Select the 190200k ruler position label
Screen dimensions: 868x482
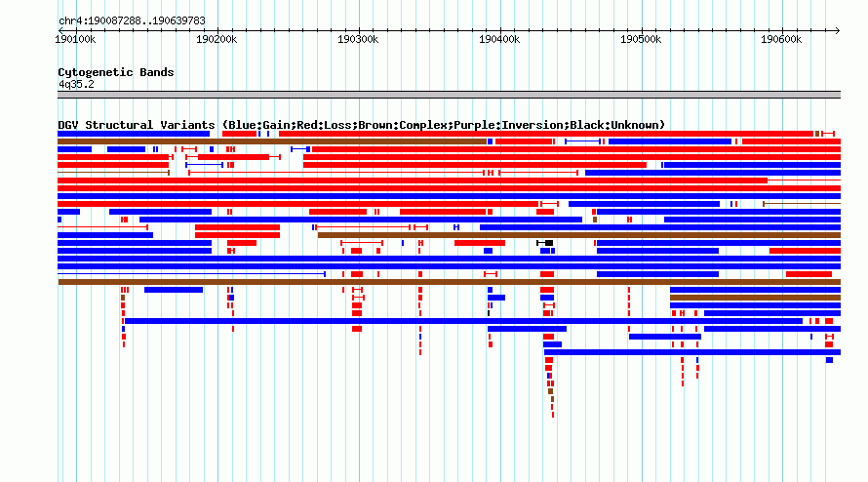[217, 39]
